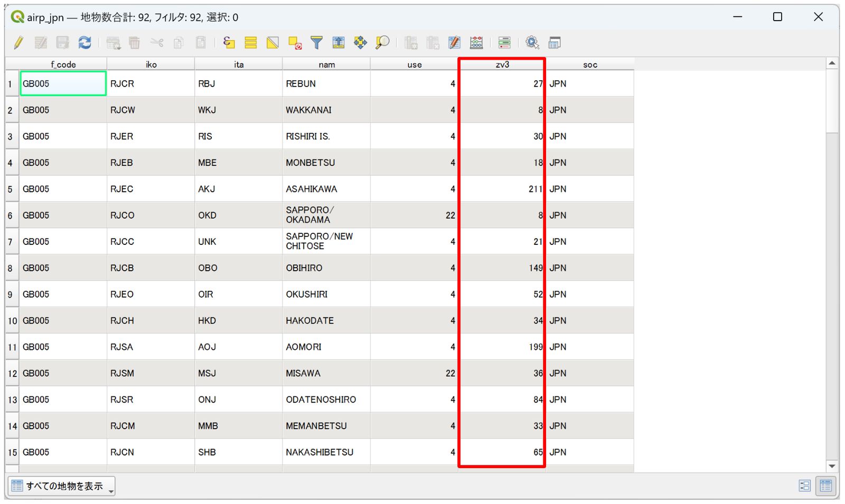Pan map to selected rows icon
The width and height of the screenshot is (845, 504).
point(360,43)
